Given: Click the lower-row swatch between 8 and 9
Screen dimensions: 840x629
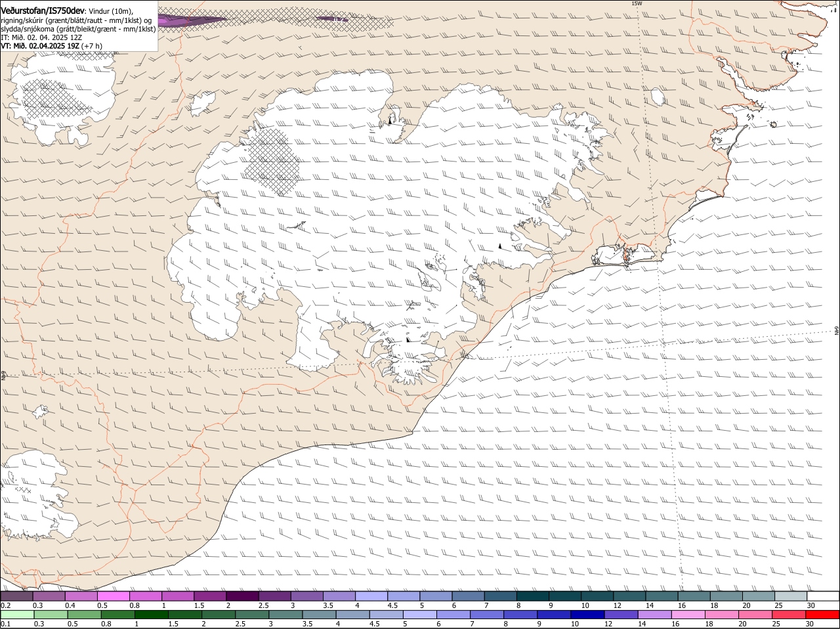Looking at the screenshot, I should pos(520,615).
